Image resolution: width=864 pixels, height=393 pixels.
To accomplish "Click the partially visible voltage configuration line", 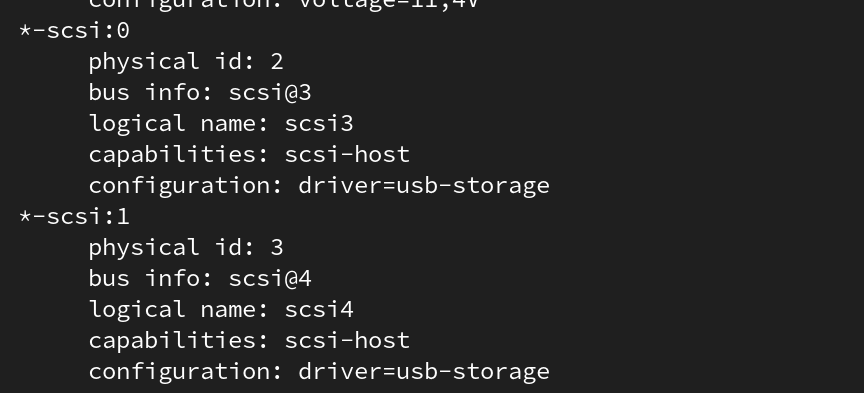I will (x=284, y=4).
